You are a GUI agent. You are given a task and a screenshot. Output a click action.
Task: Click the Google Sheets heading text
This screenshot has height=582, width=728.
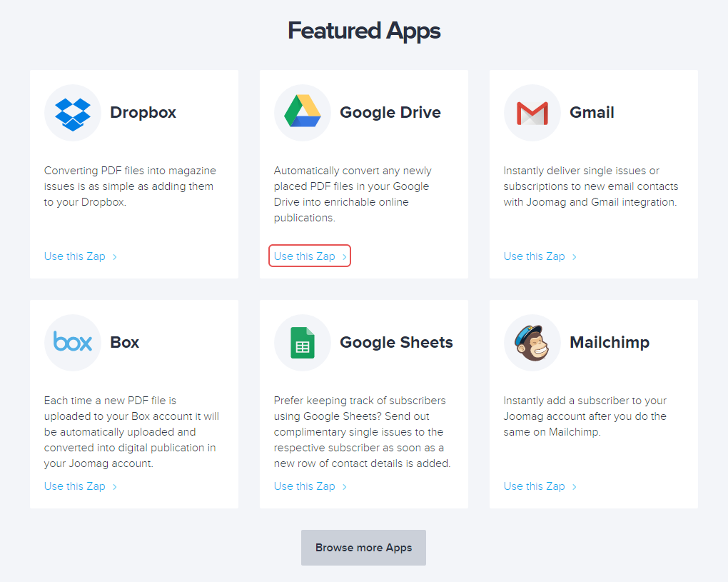pos(396,343)
